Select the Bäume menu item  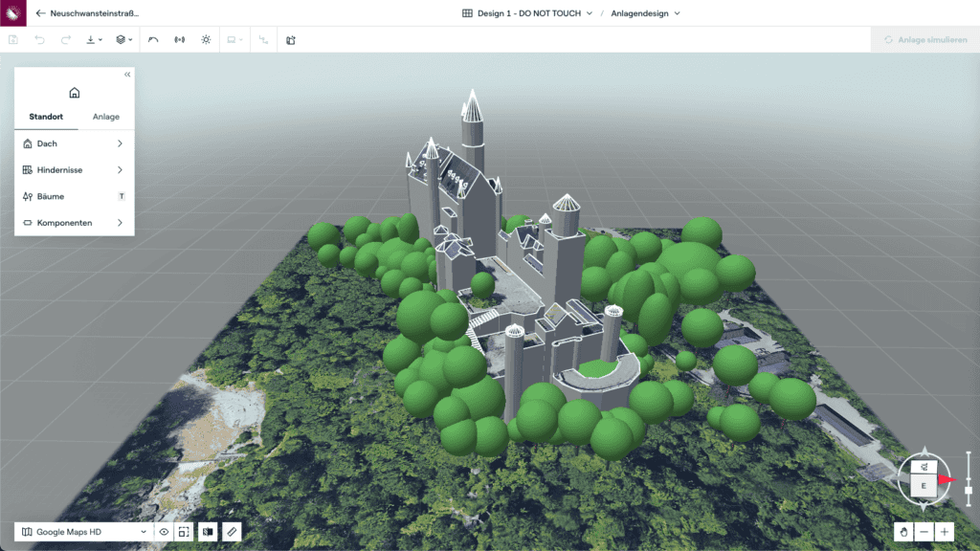tap(75, 196)
